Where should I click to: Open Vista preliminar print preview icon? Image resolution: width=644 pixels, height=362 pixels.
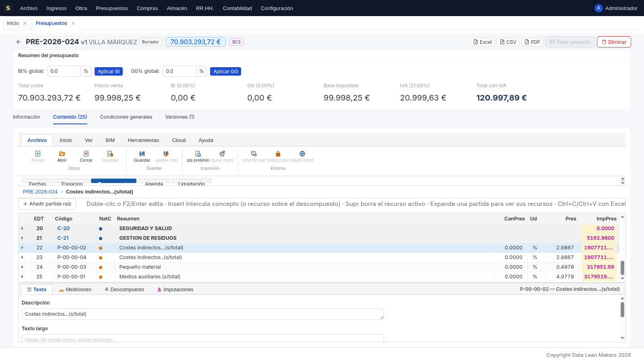tap(198, 154)
